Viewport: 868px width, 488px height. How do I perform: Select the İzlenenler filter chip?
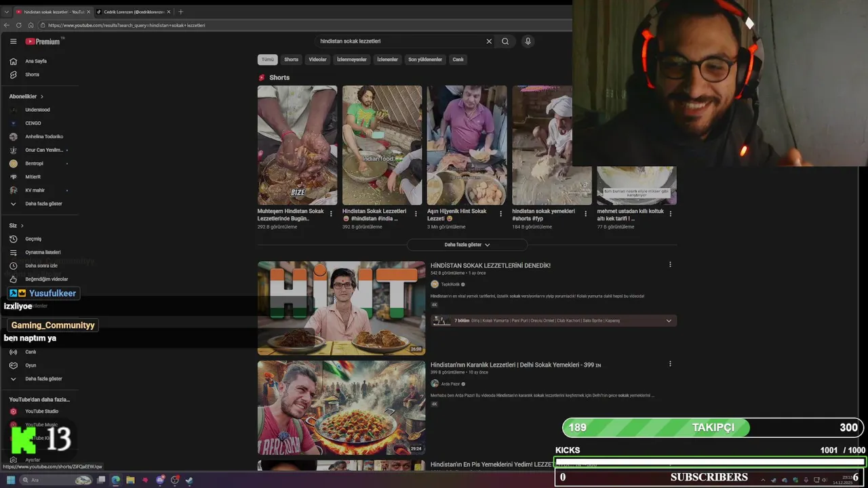click(x=387, y=60)
